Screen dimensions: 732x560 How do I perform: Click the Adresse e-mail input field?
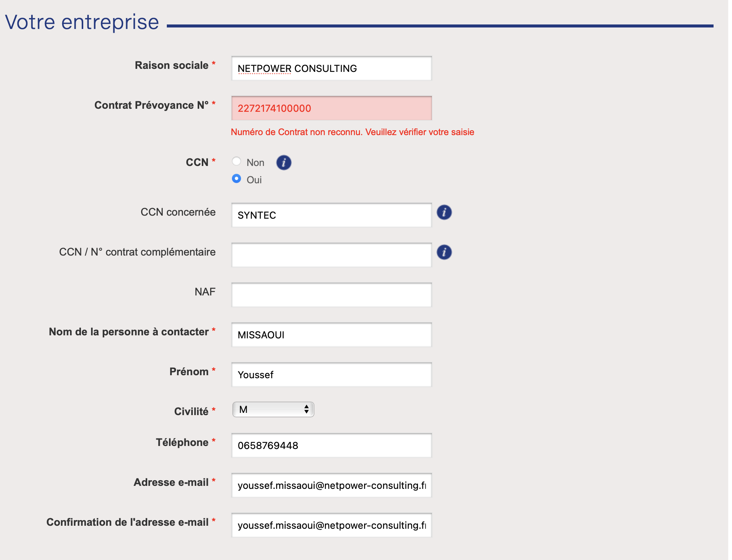[x=331, y=485]
